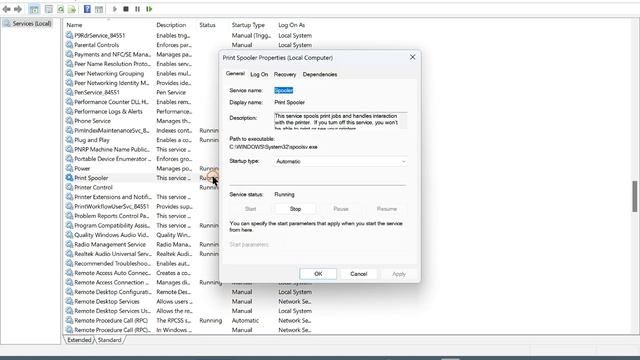Open the Startup type dropdown
The height and width of the screenshot is (360, 640).
coord(341,162)
